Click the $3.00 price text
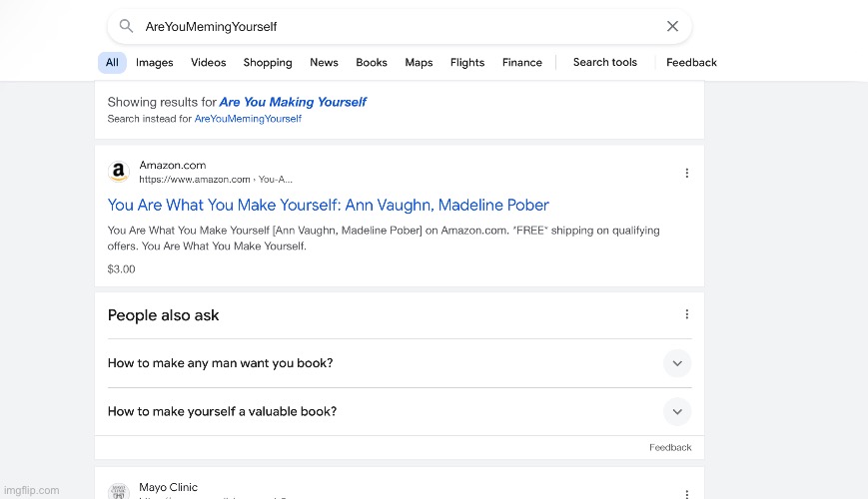 (121, 269)
